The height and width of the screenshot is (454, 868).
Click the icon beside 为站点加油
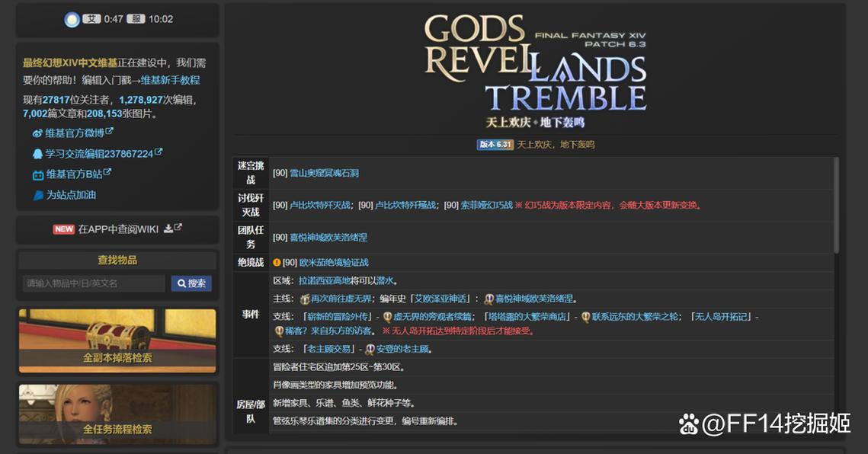click(38, 195)
